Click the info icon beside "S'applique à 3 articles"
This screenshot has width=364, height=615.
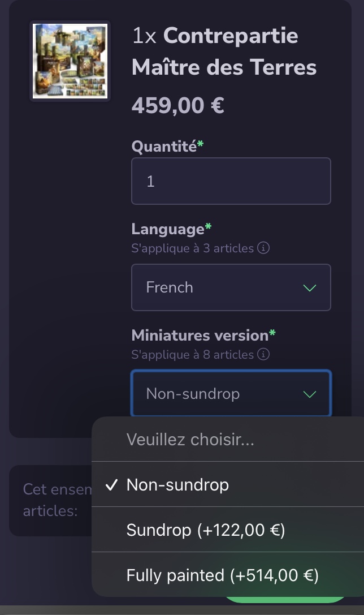click(263, 248)
